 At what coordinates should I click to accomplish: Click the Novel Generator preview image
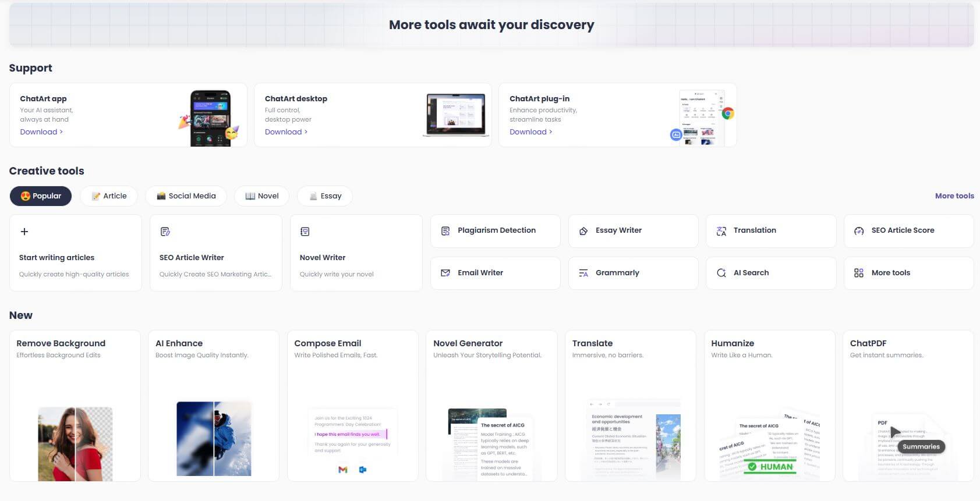pyautogui.click(x=490, y=445)
